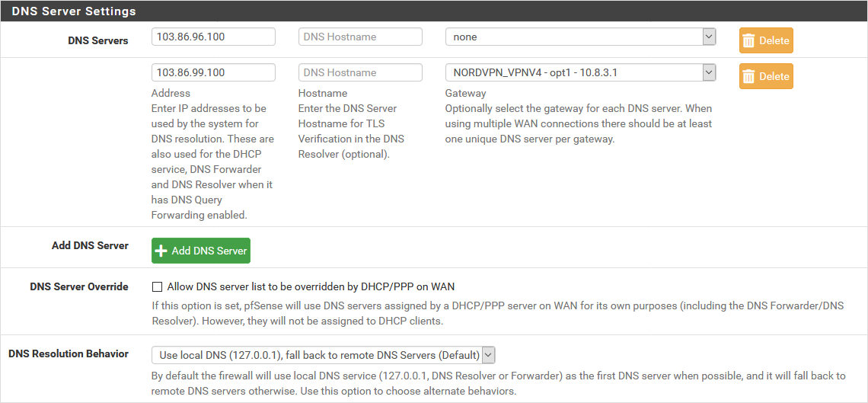
Task: Click the arrow on the 'none' gateway selector
Action: click(709, 37)
